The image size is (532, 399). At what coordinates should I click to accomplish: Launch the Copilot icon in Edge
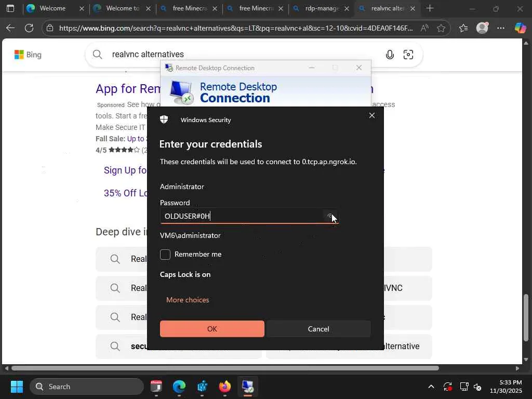coord(520,28)
